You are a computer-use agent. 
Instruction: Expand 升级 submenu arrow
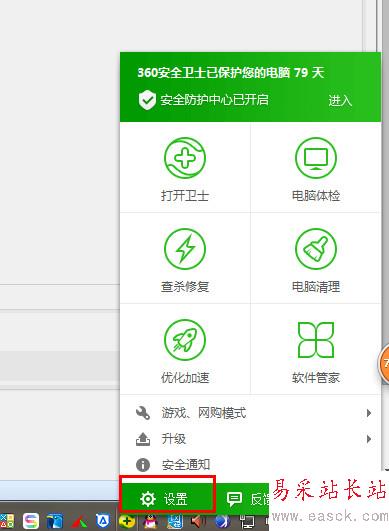tap(369, 439)
